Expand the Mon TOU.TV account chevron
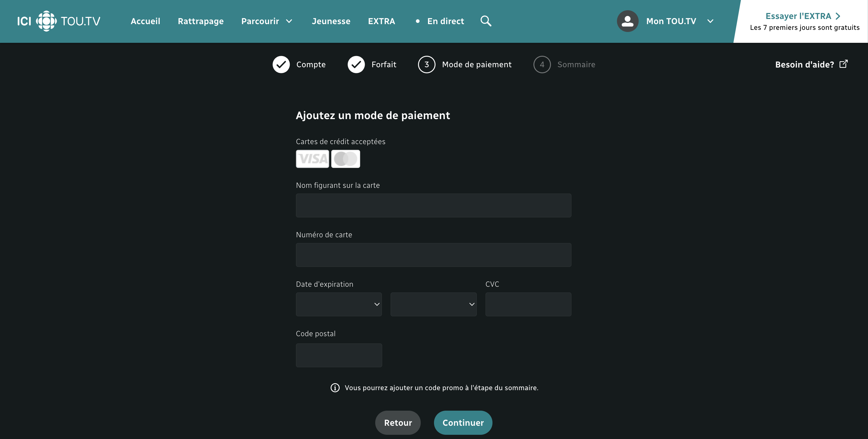This screenshot has width=868, height=439. pos(710,21)
